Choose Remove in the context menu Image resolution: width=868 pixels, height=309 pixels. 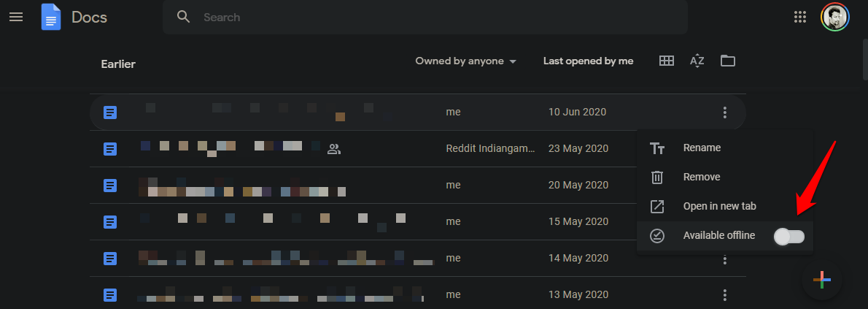(724, 178)
